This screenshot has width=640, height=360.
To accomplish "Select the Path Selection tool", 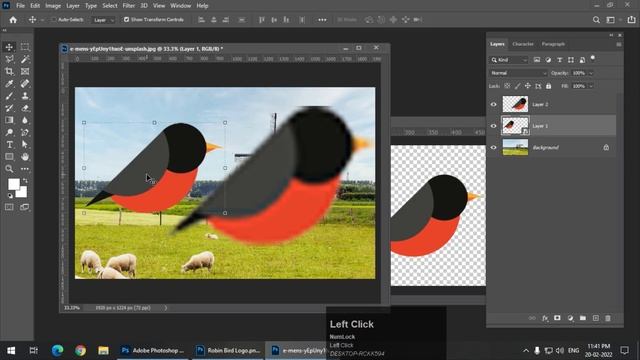I will click(25, 144).
